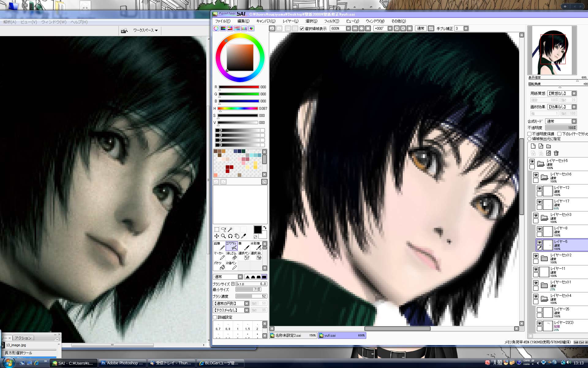Open the 用紙質感 paper texture dropdown
The width and height of the screenshot is (588, 368).
pos(574,93)
